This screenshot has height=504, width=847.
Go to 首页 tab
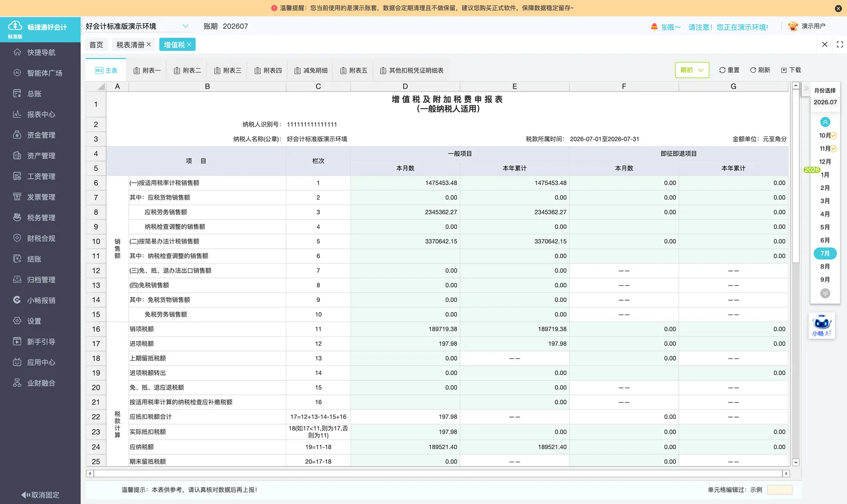pyautogui.click(x=96, y=45)
